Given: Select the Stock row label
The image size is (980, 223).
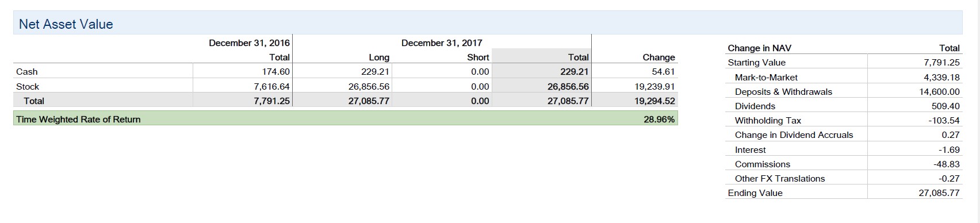Looking at the screenshot, I should [x=28, y=86].
